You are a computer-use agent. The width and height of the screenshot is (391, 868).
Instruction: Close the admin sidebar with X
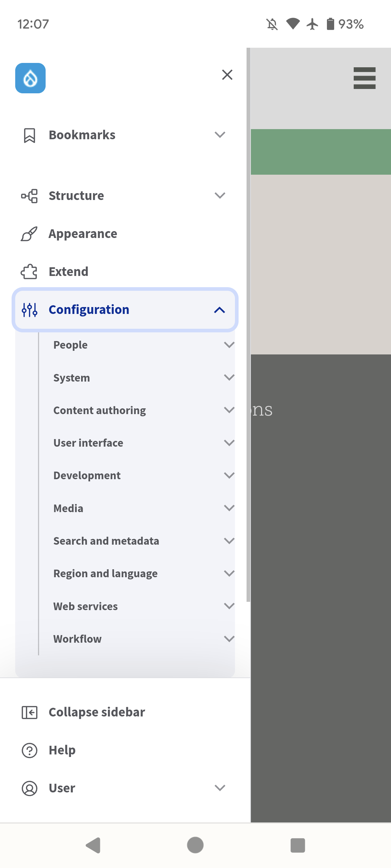pos(227,75)
